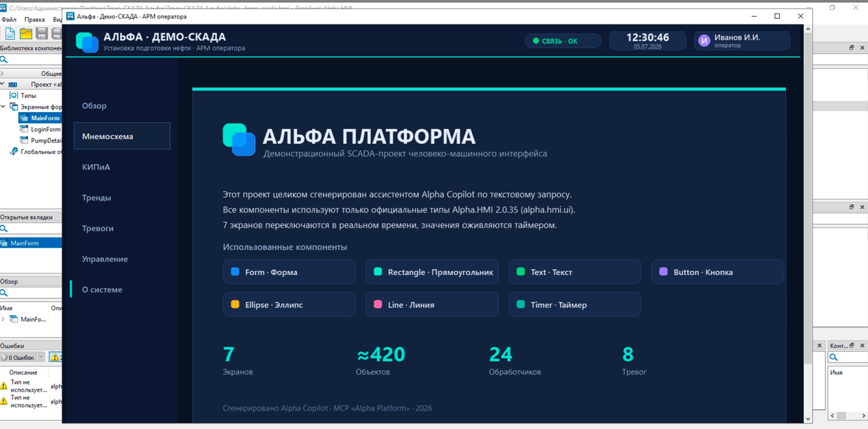Click the user avatar icon with letter И

(704, 41)
